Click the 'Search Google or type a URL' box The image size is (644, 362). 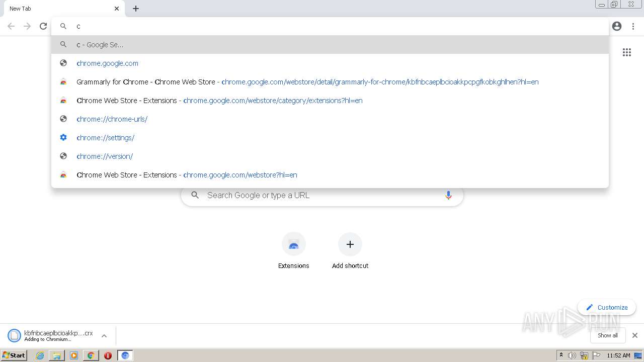point(322,195)
